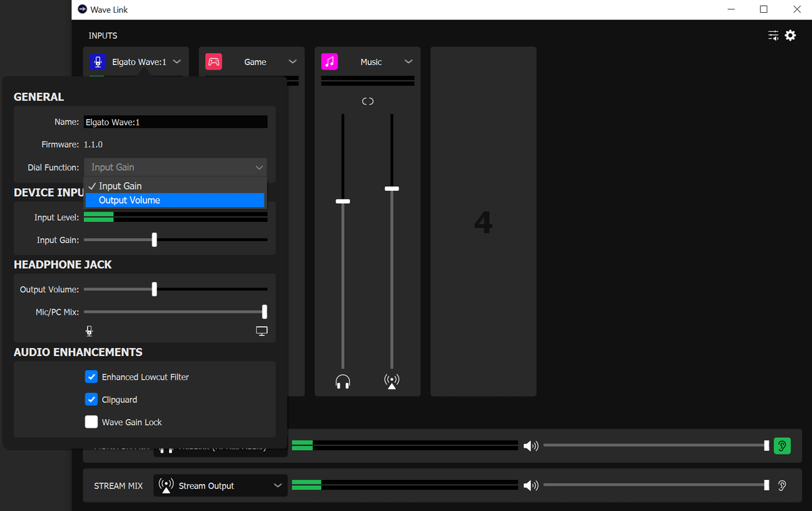Open the Stream Output device dropdown
This screenshot has width=812, height=511.
(x=221, y=485)
